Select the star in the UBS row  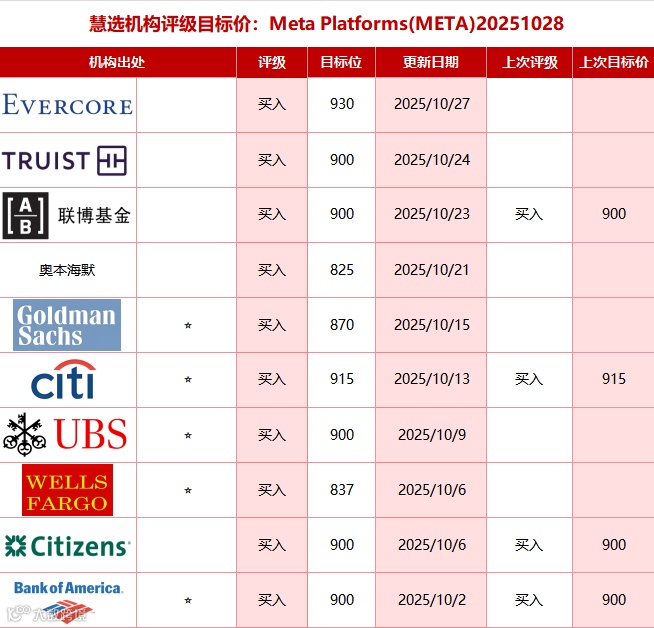point(188,435)
